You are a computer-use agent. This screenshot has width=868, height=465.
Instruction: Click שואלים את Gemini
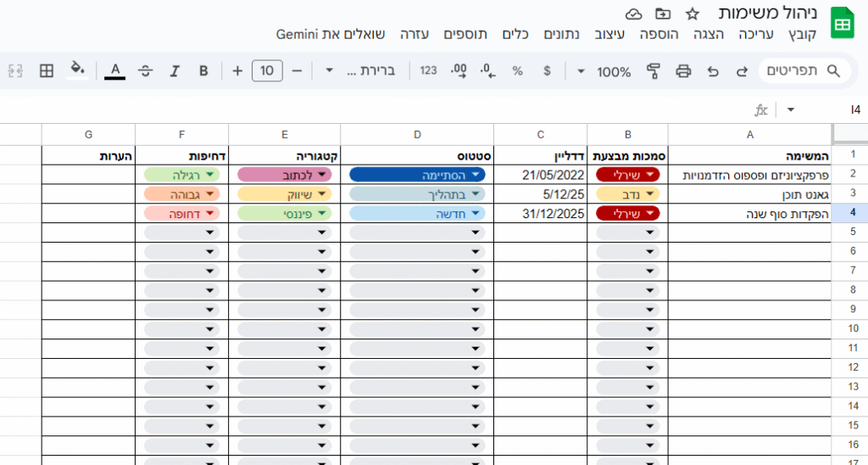click(331, 34)
